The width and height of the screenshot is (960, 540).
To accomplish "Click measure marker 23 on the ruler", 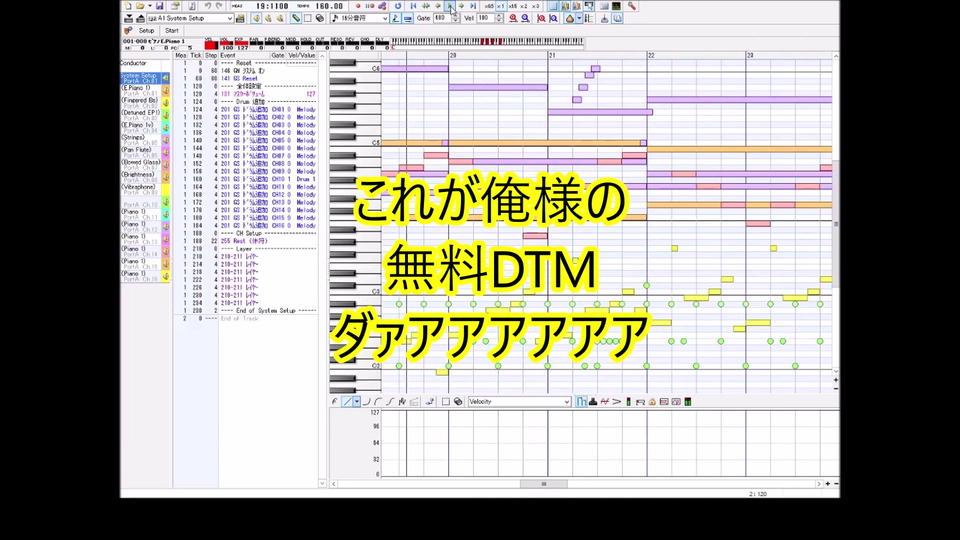I will [x=750, y=55].
